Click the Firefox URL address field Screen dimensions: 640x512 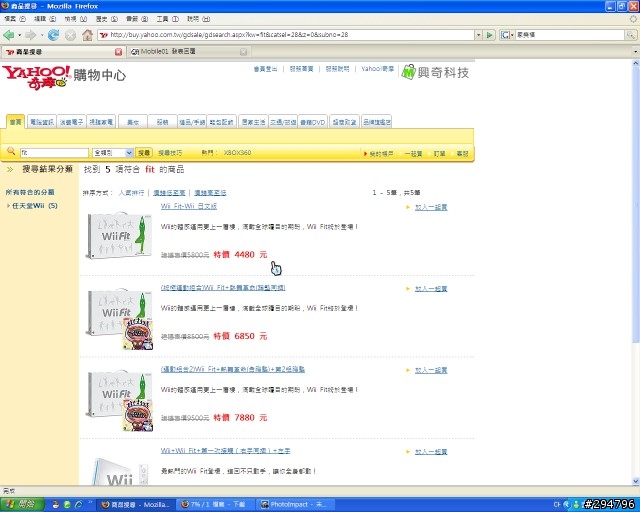[x=286, y=35]
